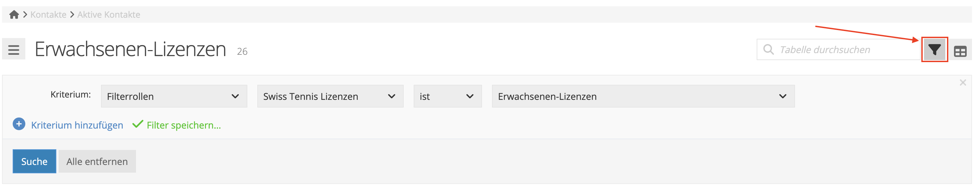980x187 pixels.
Task: Click Alle entfernen button
Action: tap(97, 162)
